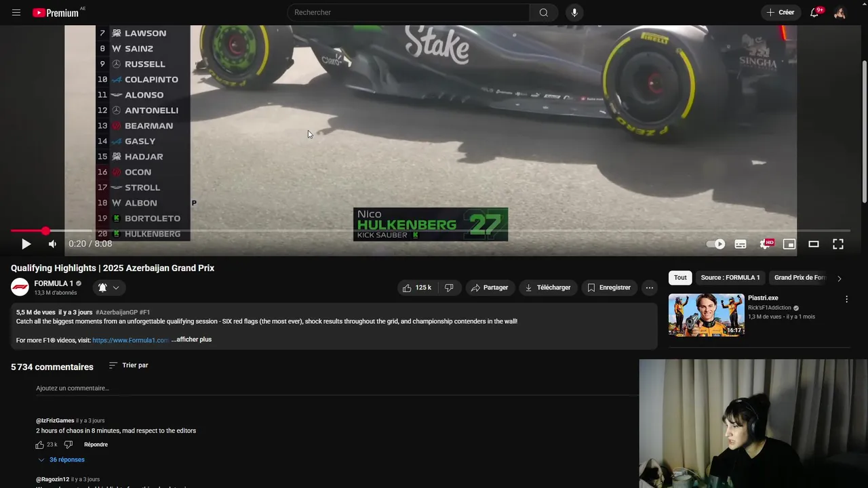Show next filter chips with arrow
This screenshot has width=868, height=488.
coord(839,278)
